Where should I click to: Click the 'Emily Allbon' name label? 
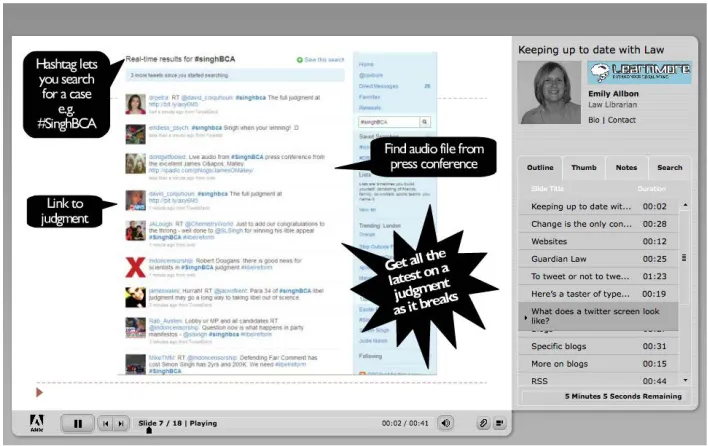pyautogui.click(x=613, y=94)
